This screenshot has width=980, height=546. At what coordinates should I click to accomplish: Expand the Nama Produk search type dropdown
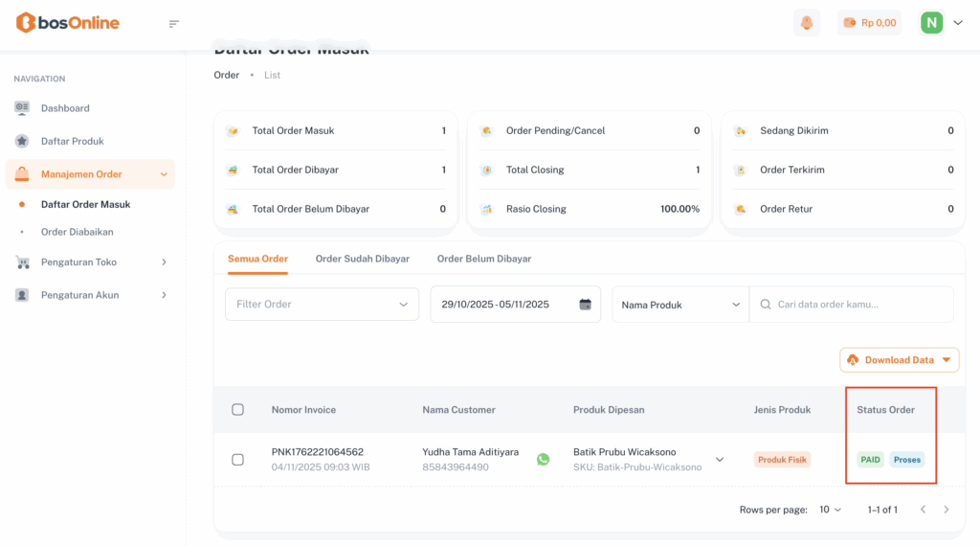[x=680, y=305]
